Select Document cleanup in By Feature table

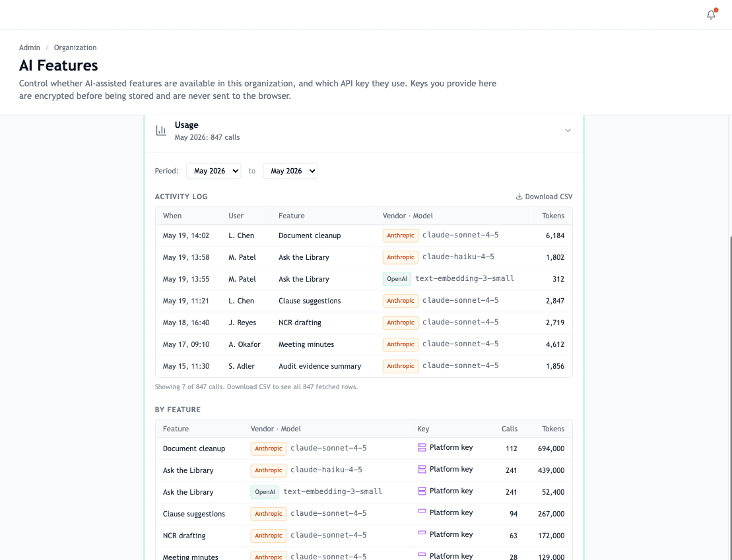pos(194,449)
